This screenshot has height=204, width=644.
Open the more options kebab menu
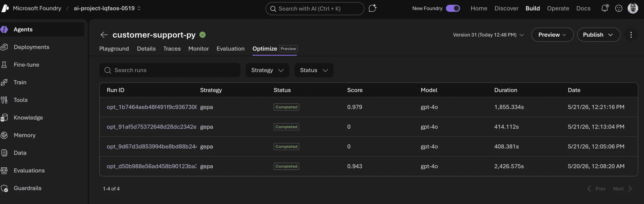(x=631, y=35)
